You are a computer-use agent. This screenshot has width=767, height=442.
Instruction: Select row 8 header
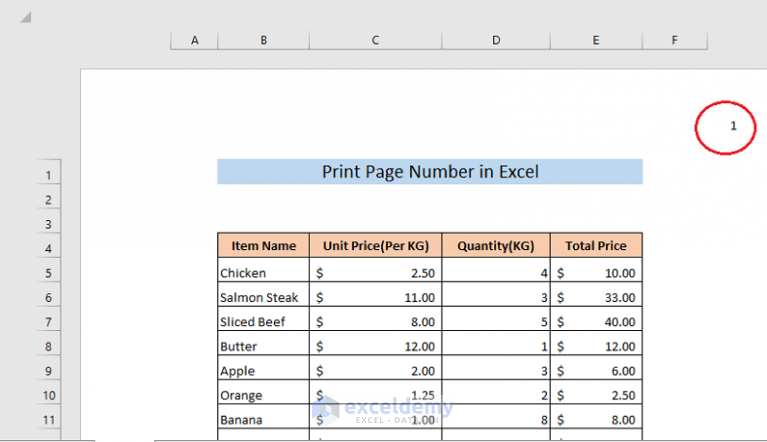48,343
